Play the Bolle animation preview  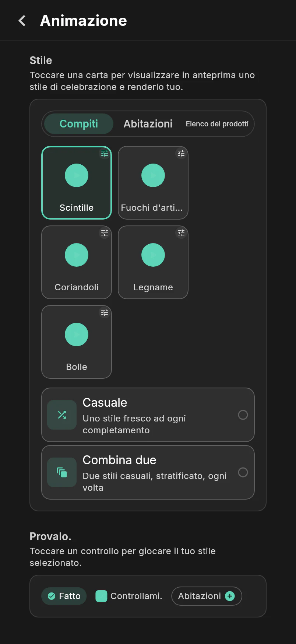click(77, 335)
